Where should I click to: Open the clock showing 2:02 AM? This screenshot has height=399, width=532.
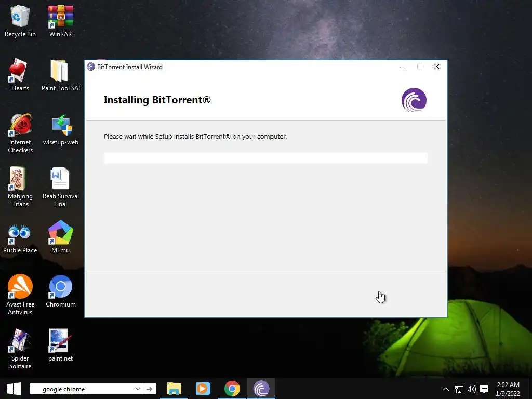(x=508, y=389)
